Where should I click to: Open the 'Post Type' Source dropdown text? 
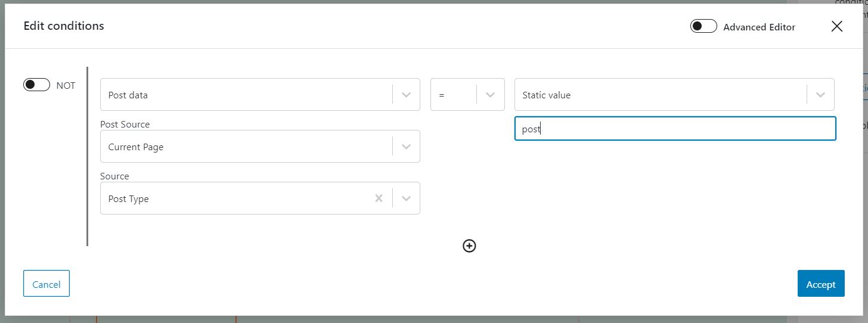(x=129, y=198)
